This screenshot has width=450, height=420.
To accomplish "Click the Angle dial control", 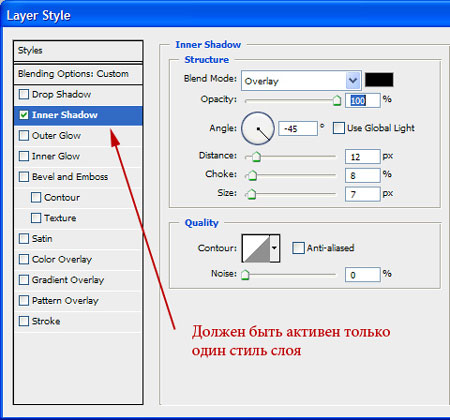I will click(258, 128).
